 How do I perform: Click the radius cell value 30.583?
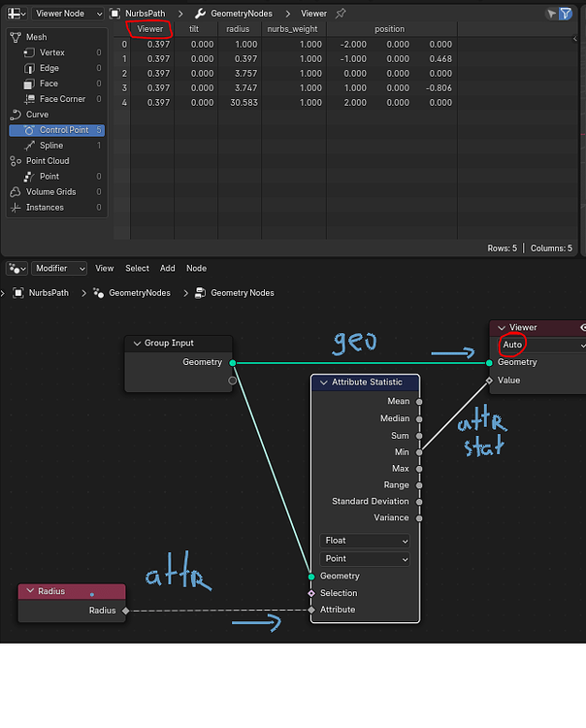pyautogui.click(x=244, y=103)
